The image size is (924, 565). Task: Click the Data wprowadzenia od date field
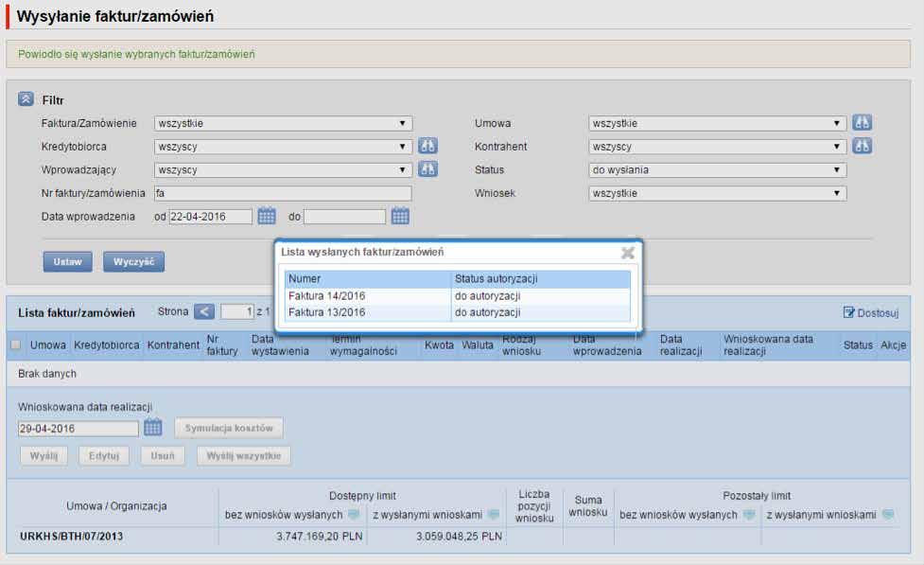pyautogui.click(x=210, y=217)
